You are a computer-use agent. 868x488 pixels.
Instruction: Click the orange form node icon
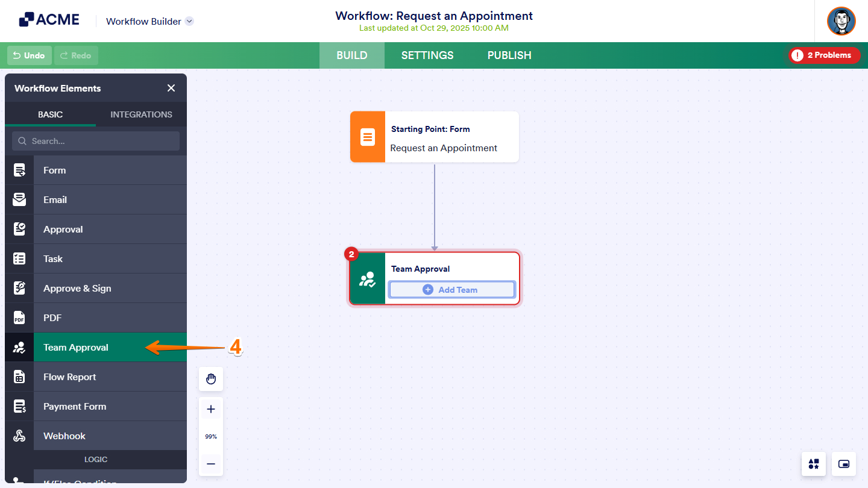[368, 137]
